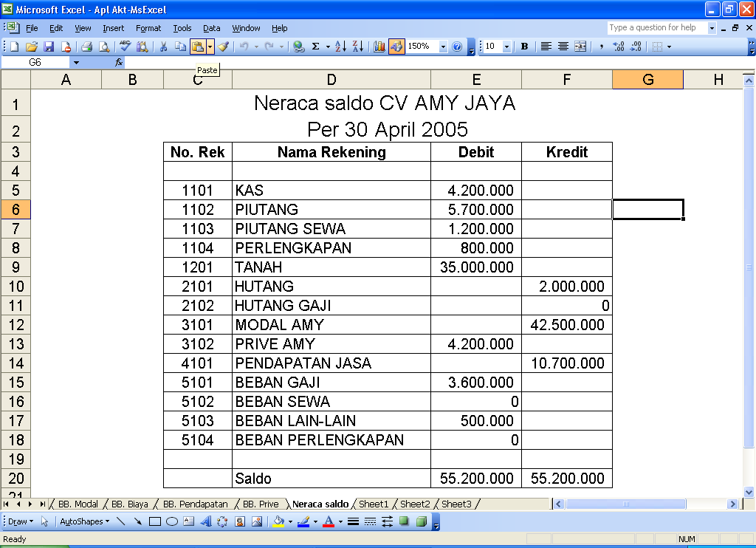Align cell text left
Screen dimensions: 756x548
[546, 47]
